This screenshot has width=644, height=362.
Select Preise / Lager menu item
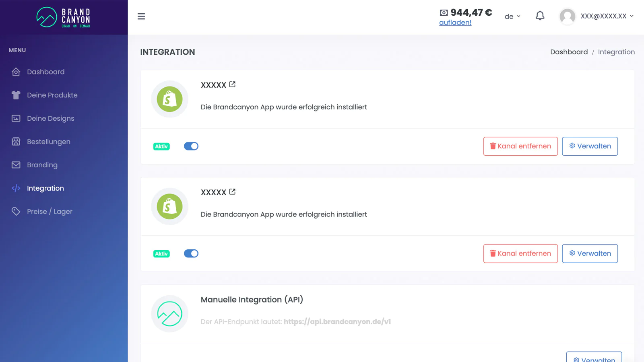click(x=50, y=212)
